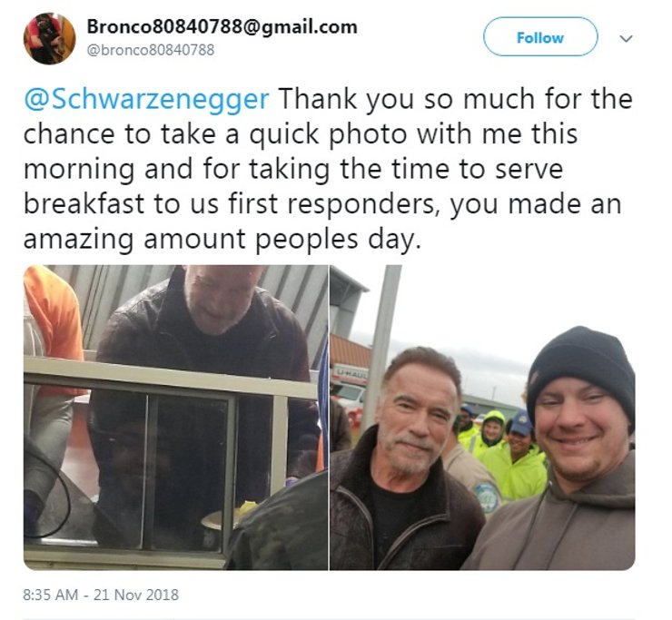
Task: Click the tweet text starting 'Thank you so much'
Action: 329,169
